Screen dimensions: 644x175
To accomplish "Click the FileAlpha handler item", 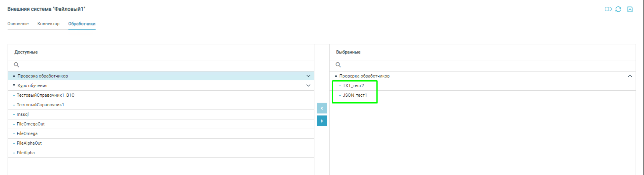I will click(x=26, y=153).
